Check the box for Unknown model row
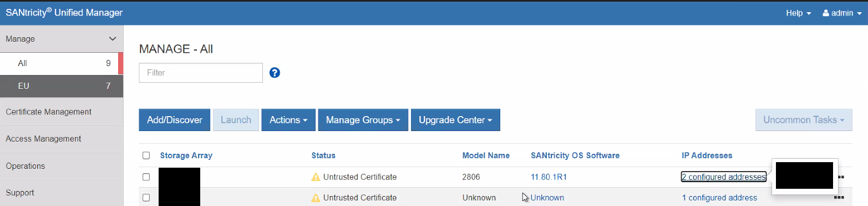The width and height of the screenshot is (868, 206). tap(146, 198)
